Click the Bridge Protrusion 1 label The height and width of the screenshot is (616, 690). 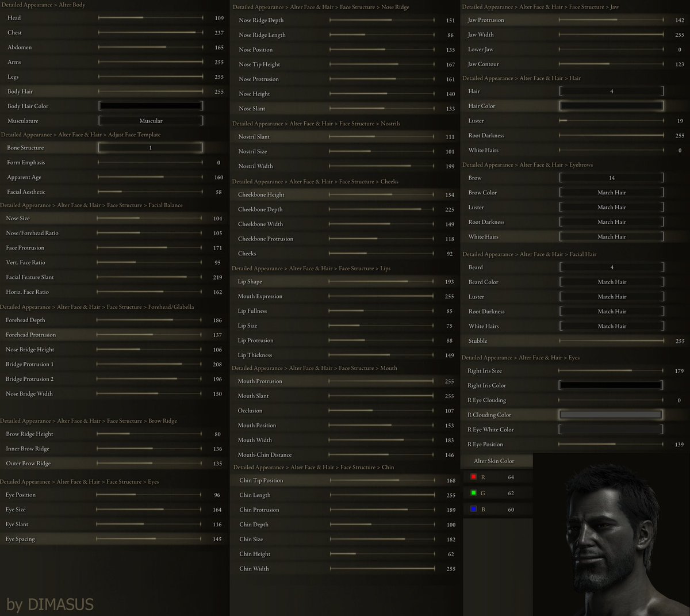(29, 364)
